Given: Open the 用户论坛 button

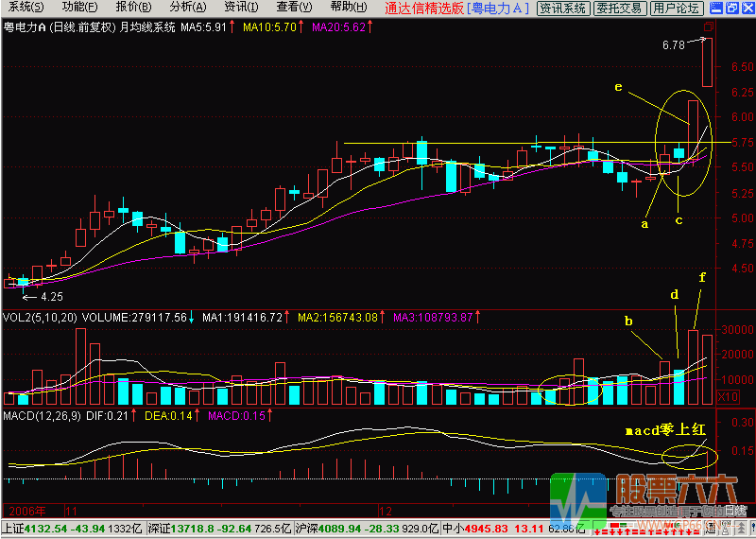Looking at the screenshot, I should (x=679, y=9).
